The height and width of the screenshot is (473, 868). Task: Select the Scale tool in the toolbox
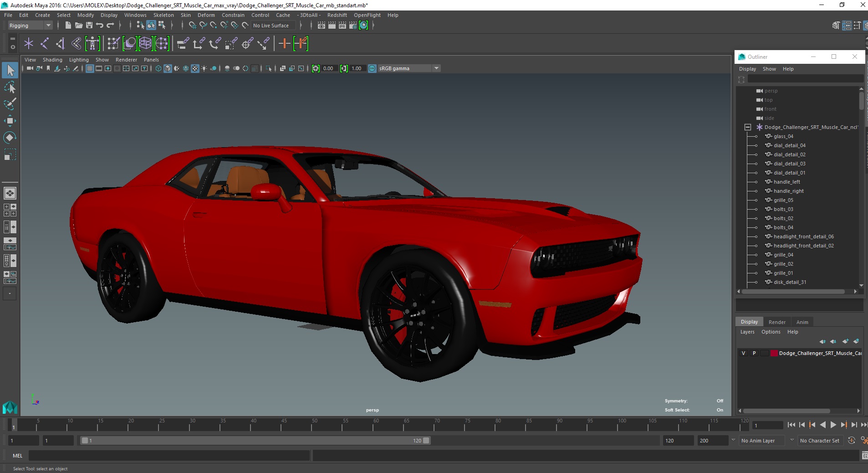click(10, 154)
